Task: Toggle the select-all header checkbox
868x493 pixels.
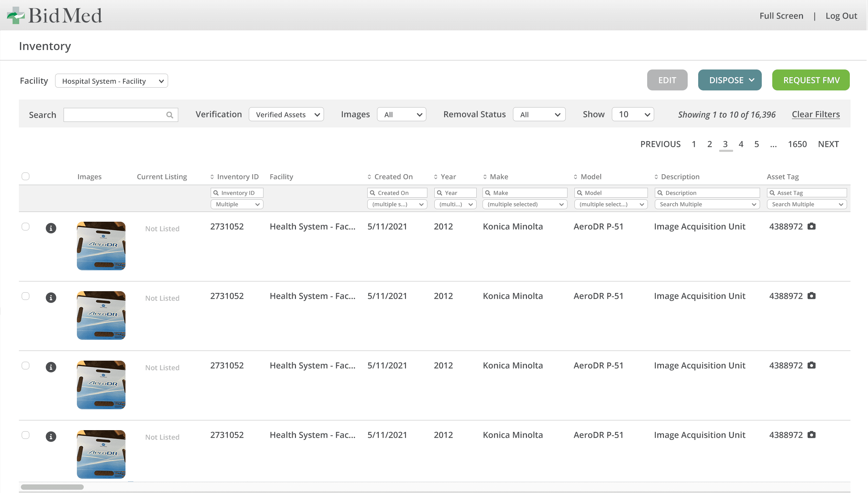Action: click(26, 176)
